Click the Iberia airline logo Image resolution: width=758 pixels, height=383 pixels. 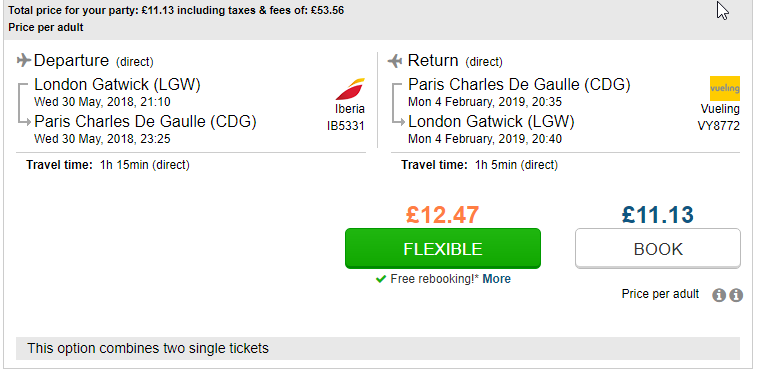[x=350, y=89]
